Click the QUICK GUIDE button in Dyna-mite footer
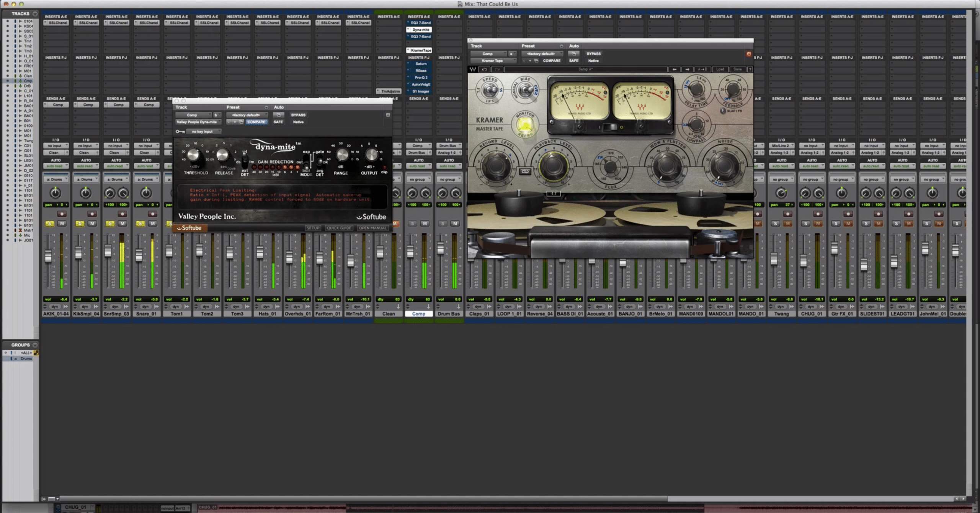The image size is (980, 513). pyautogui.click(x=339, y=228)
